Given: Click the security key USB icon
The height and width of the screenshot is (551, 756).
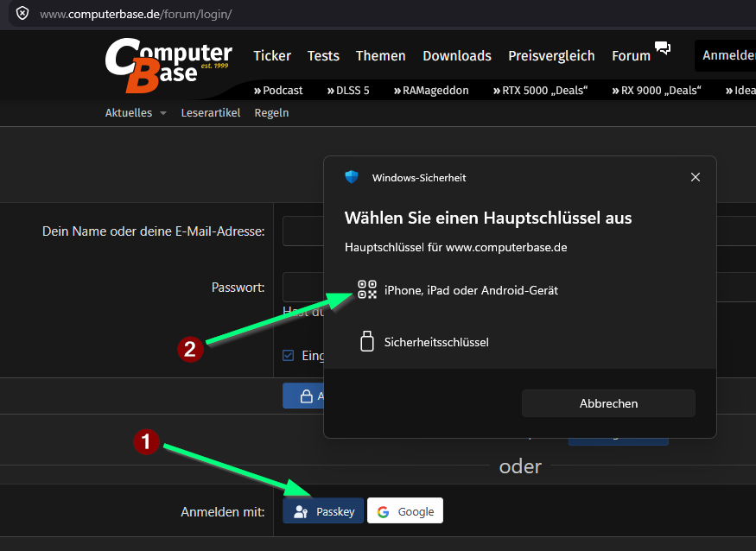Looking at the screenshot, I should 367,341.
